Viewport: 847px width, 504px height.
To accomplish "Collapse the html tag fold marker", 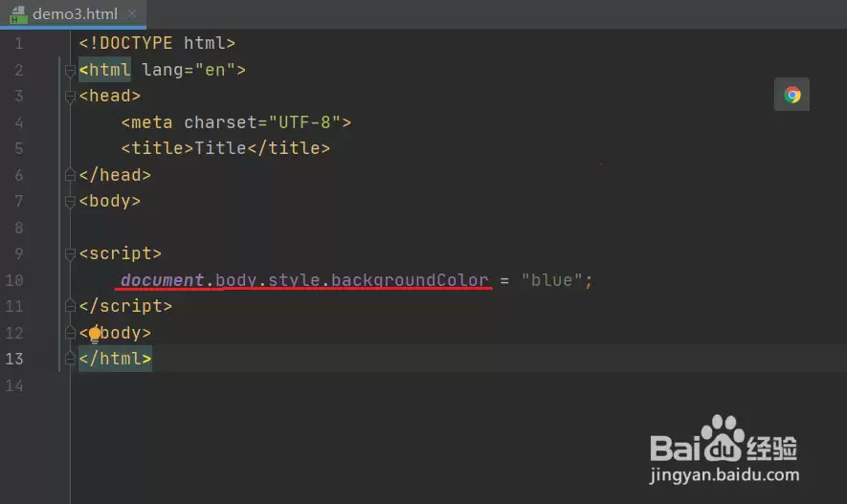I will click(x=70, y=71).
